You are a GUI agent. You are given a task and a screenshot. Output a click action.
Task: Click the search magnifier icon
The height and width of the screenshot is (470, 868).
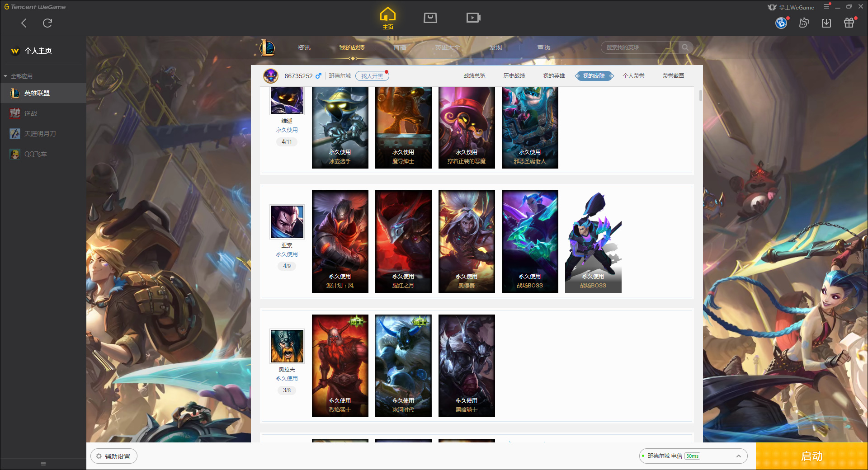click(685, 47)
